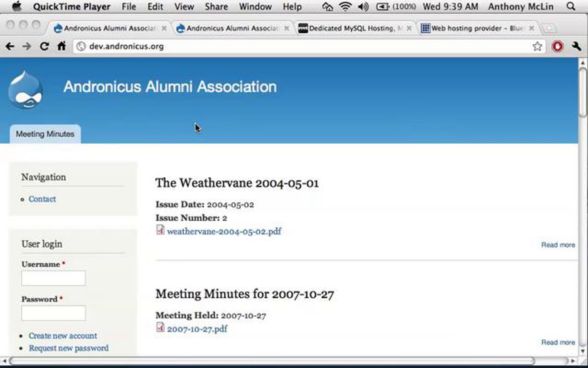The height and width of the screenshot is (368, 588).
Task: Click the red Opera extension icon
Action: click(x=557, y=46)
